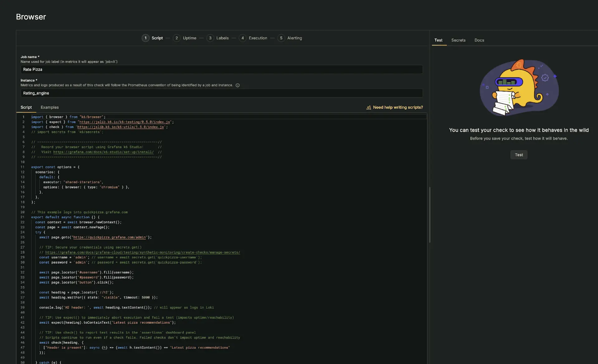Image resolution: width=598 pixels, height=364 pixels.
Task: Click line 1 import browser statement
Action: (x=68, y=117)
